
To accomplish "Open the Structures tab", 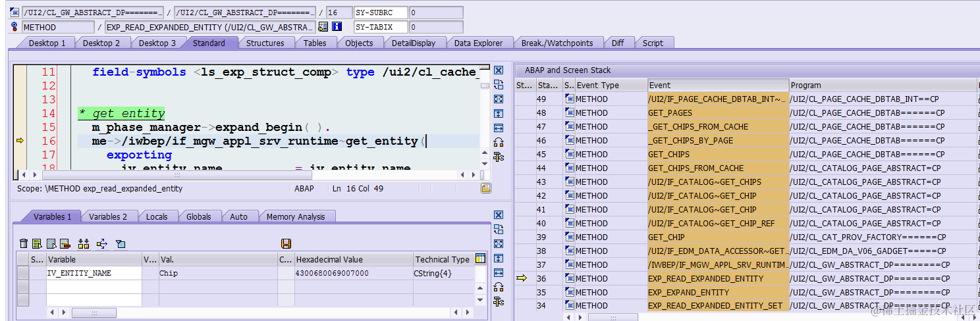I will click(x=265, y=43).
